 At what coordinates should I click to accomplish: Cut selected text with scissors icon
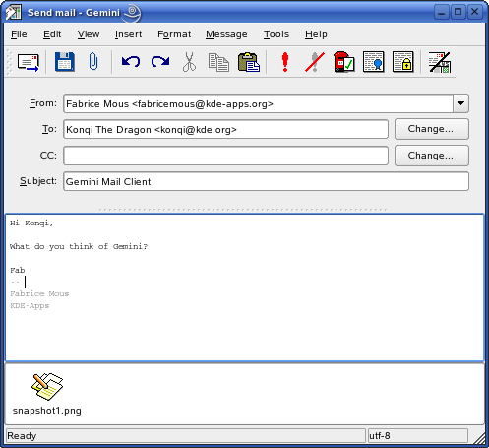point(189,62)
